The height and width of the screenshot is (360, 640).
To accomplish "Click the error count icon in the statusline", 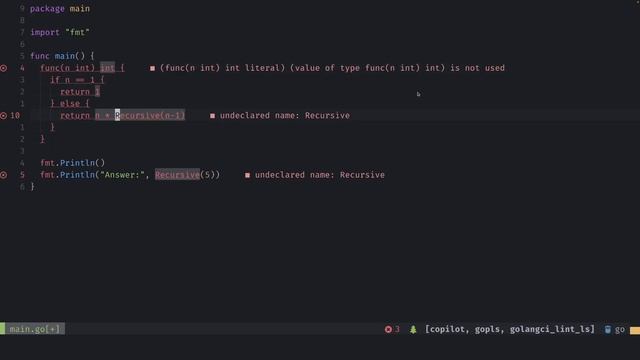I will click(388, 329).
